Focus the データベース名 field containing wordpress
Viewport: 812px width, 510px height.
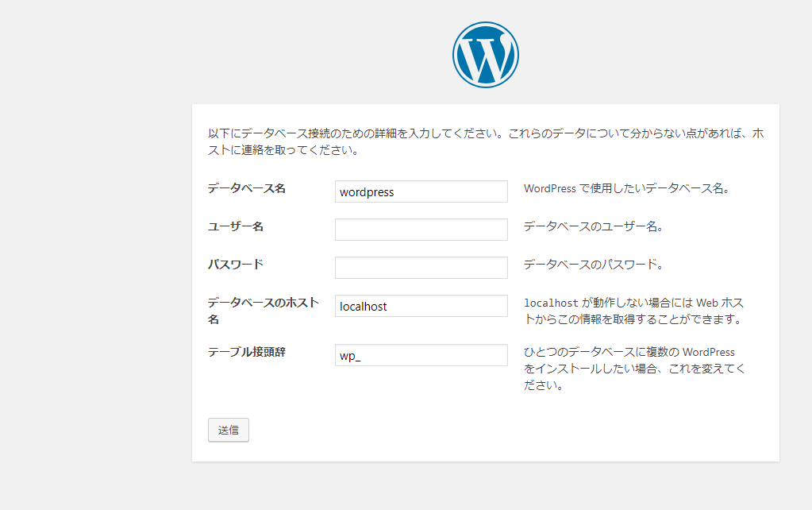tap(421, 191)
